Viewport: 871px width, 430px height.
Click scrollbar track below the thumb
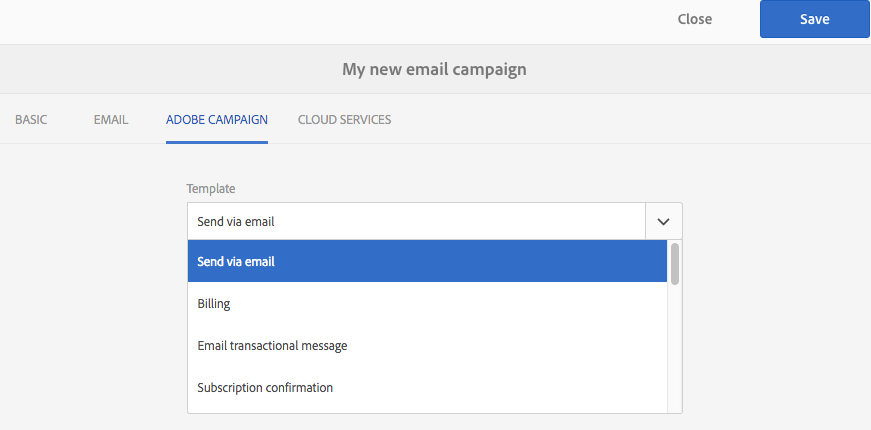click(675, 350)
